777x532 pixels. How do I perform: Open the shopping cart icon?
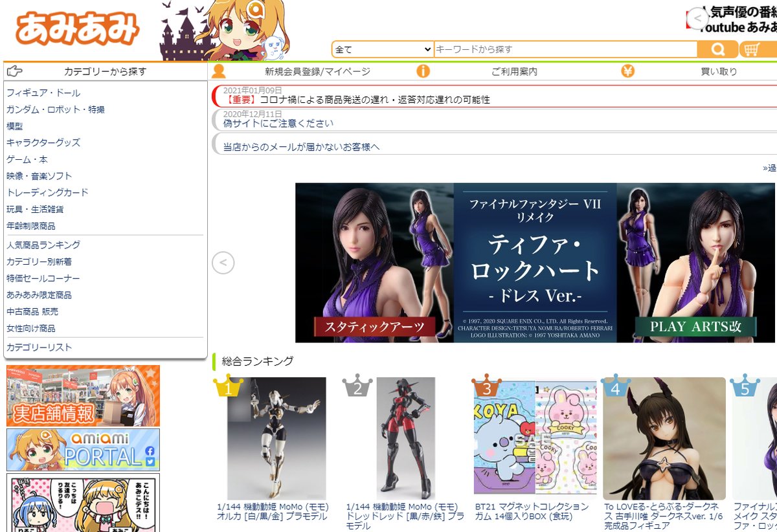(x=751, y=50)
